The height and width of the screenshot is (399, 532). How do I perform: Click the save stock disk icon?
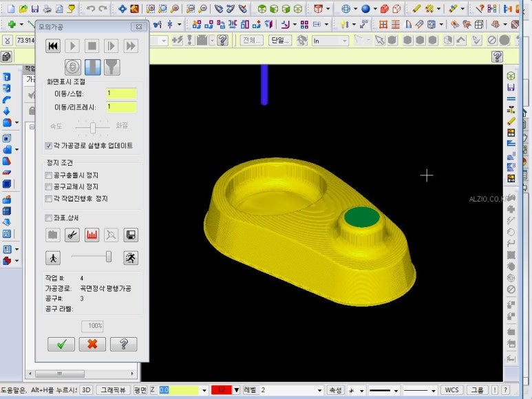(131, 235)
